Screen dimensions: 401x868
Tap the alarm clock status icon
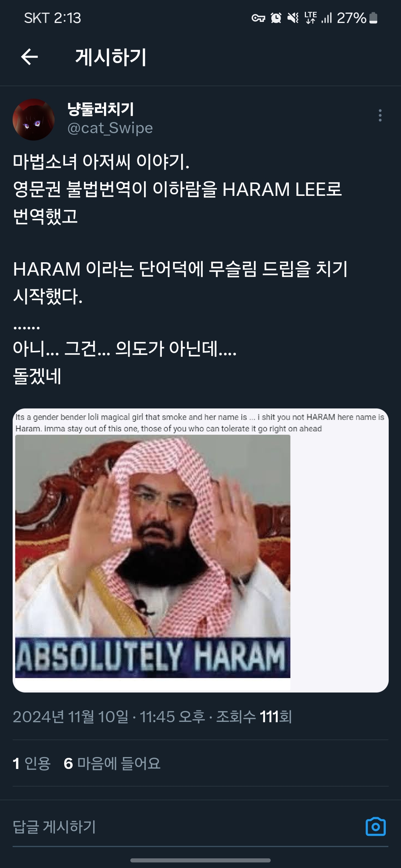276,18
